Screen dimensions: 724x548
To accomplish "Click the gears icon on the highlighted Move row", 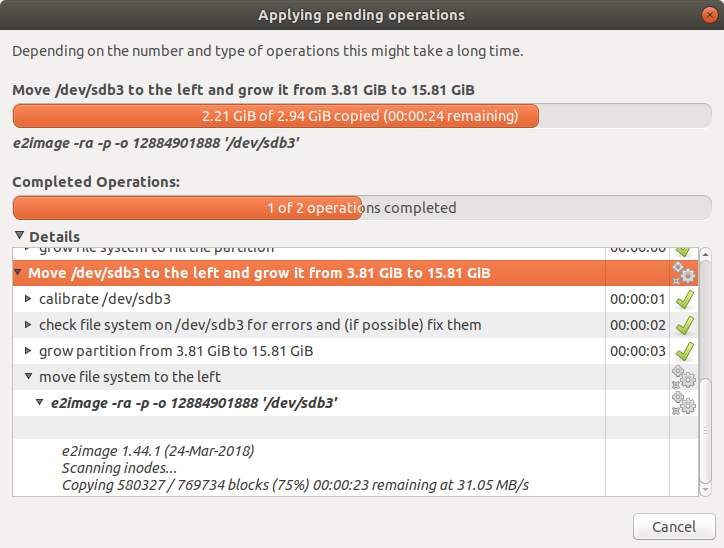I will tap(684, 273).
